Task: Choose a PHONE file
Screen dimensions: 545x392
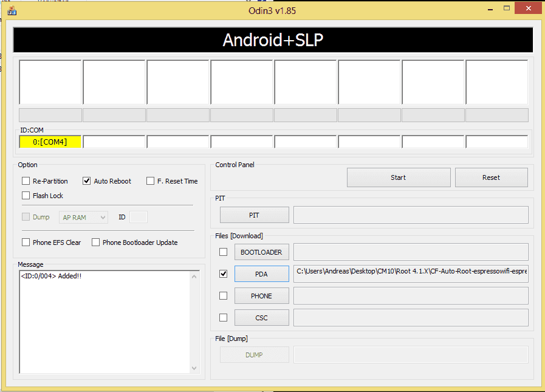Action: pyautogui.click(x=261, y=296)
